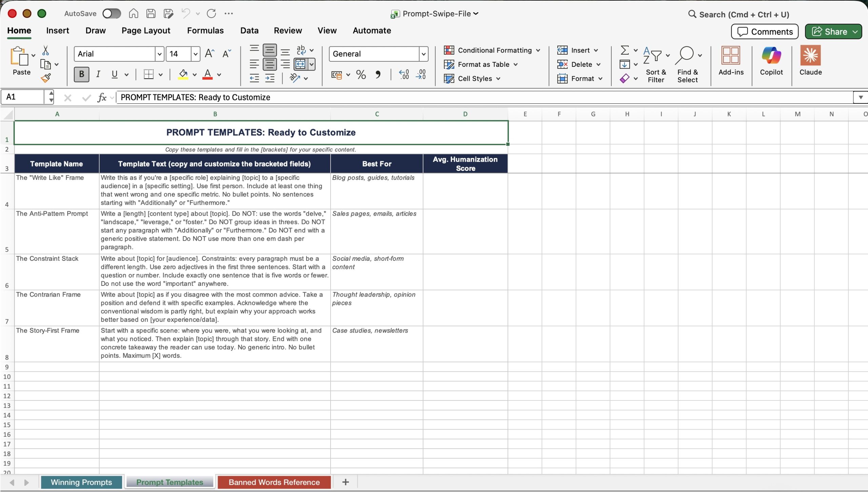The width and height of the screenshot is (868, 492).
Task: Click the Comments button
Action: [765, 32]
